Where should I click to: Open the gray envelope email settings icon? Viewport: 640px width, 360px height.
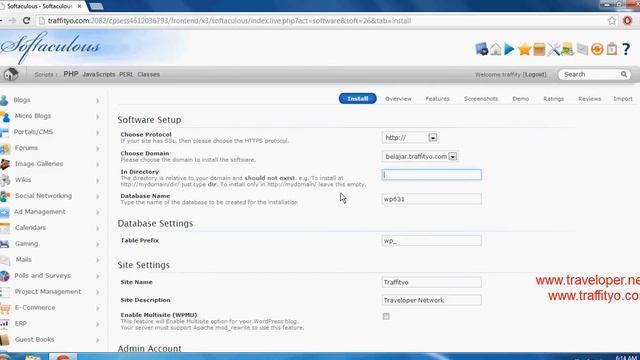(582, 49)
